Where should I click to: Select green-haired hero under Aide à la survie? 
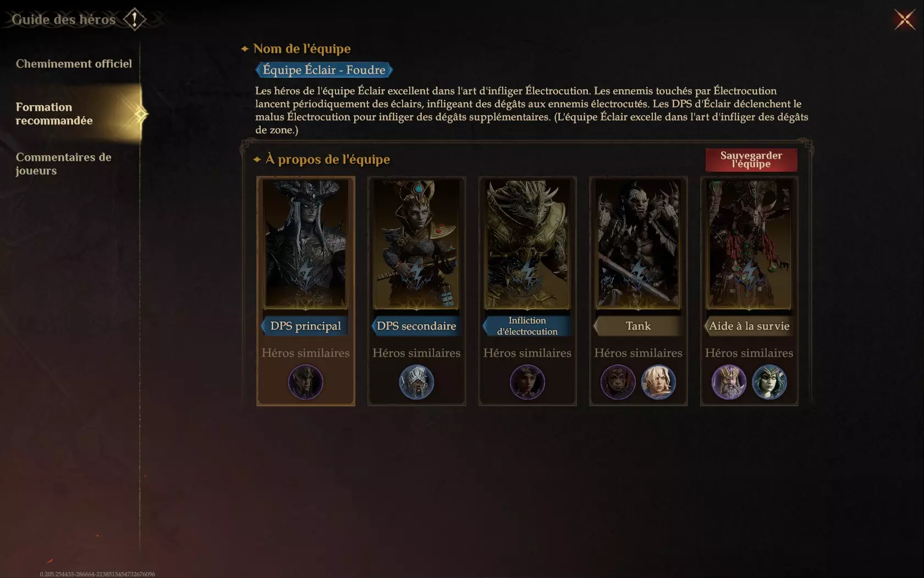click(769, 382)
